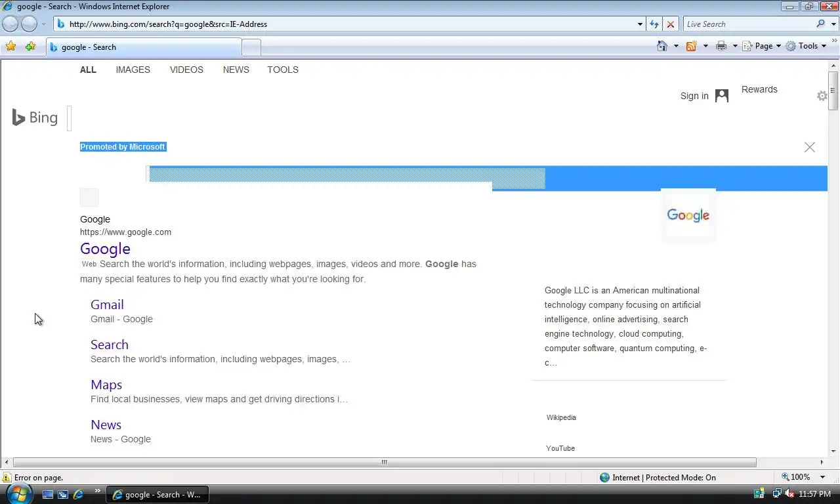Click the Back navigation button
Viewport: 840px width, 504px height.
click(10, 24)
